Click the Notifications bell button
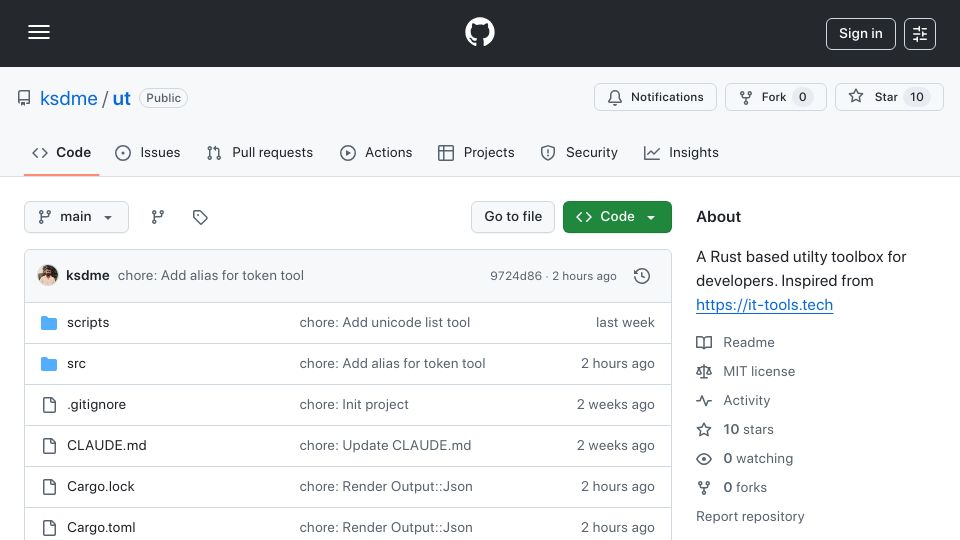 click(x=655, y=97)
